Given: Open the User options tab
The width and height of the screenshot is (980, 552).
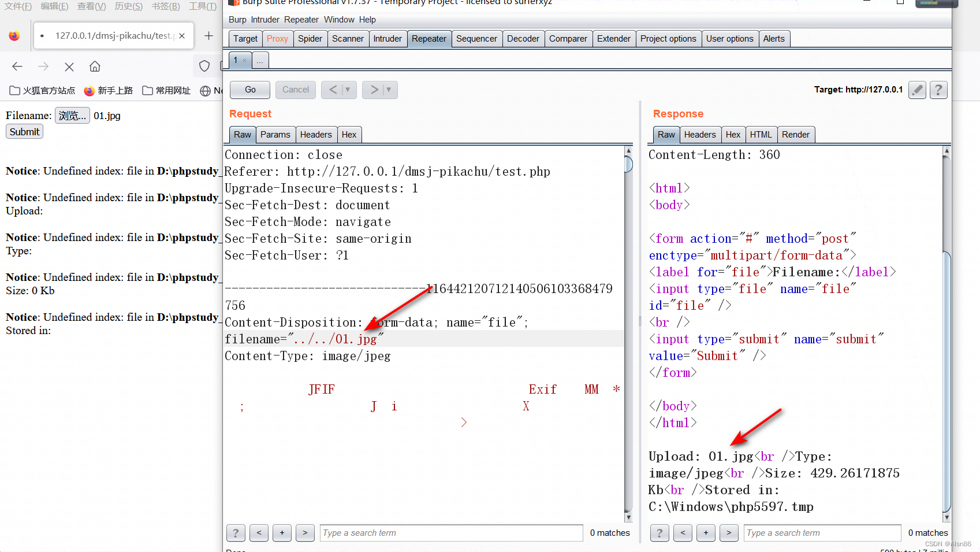Looking at the screenshot, I should pyautogui.click(x=730, y=39).
